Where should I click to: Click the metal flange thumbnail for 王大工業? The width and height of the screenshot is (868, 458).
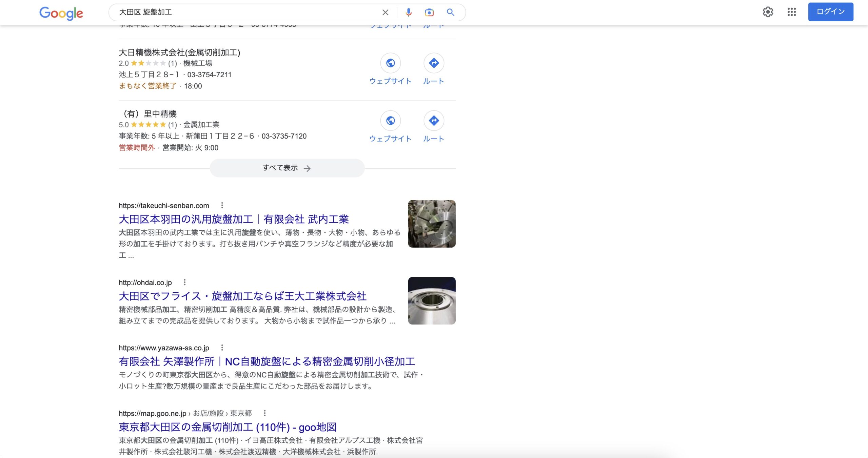coord(432,301)
